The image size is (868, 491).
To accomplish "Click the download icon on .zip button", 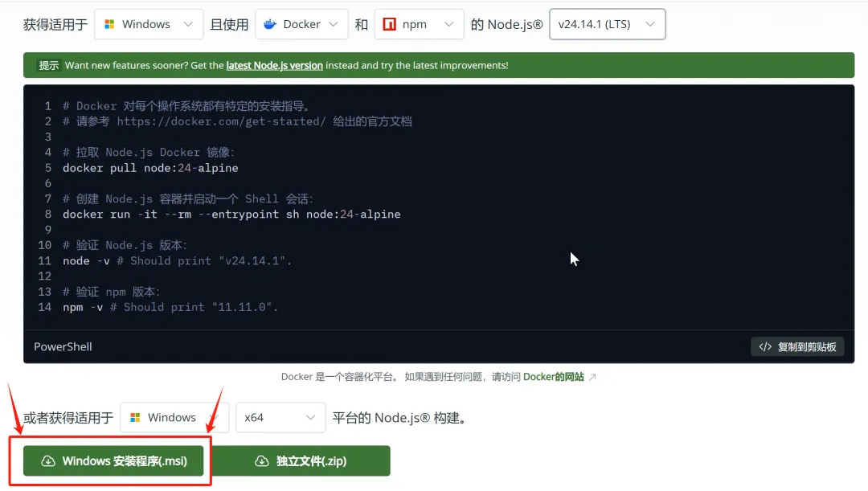I will pyautogui.click(x=262, y=461).
